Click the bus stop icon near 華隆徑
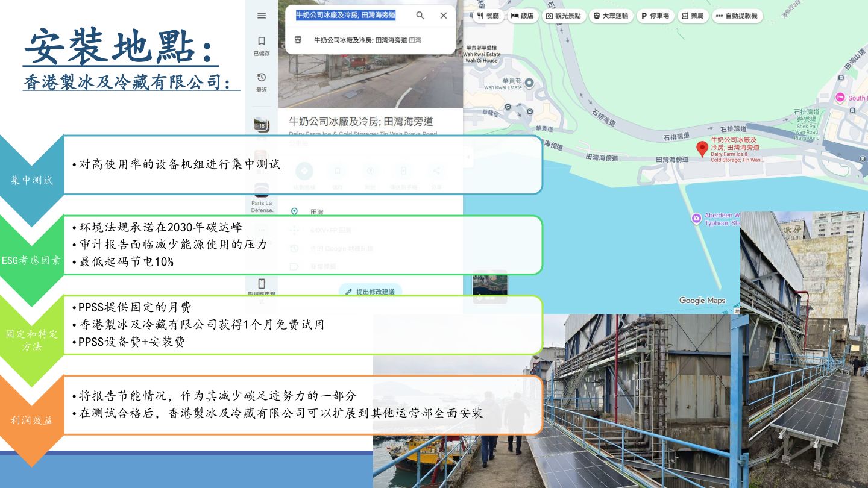 [508, 107]
